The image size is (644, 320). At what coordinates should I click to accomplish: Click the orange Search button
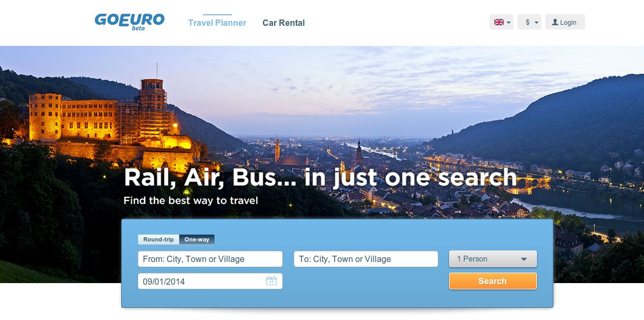pos(493,281)
